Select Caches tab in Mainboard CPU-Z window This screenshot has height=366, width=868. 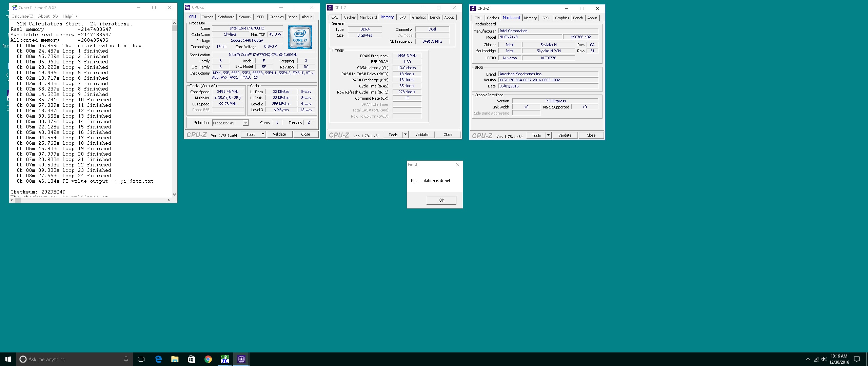[x=493, y=18]
